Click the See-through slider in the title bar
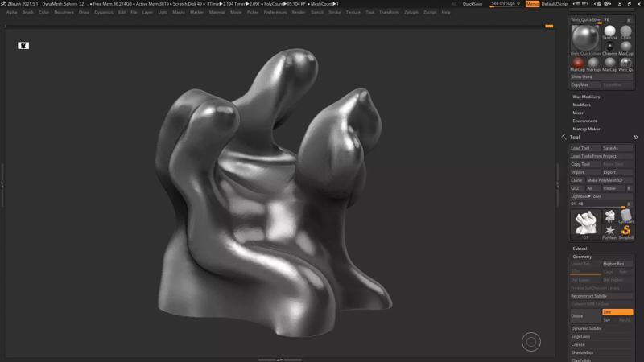644x362 pixels. point(505,4)
